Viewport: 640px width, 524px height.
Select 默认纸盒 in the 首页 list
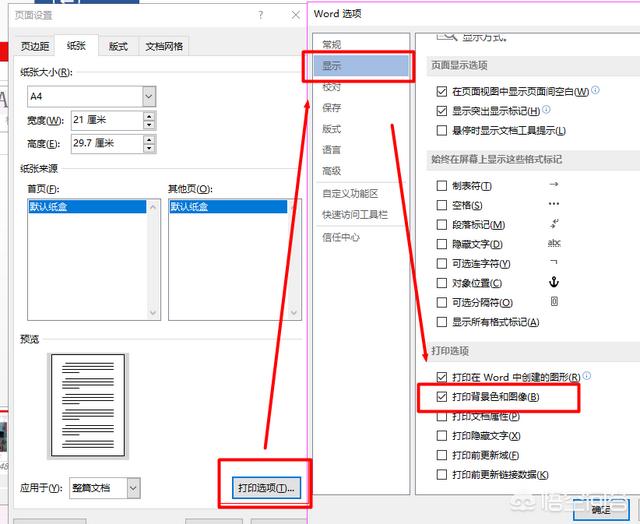coord(87,206)
